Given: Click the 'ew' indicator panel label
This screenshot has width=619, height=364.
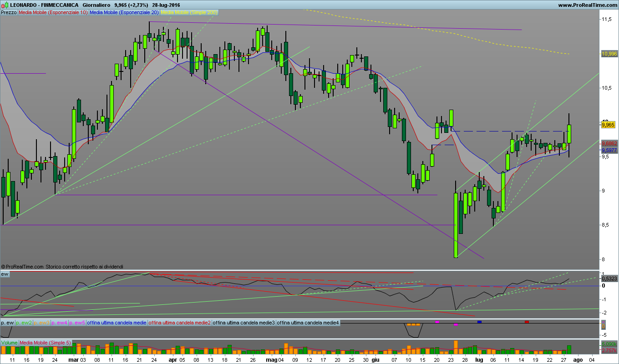Looking at the screenshot, I should tap(5, 274).
